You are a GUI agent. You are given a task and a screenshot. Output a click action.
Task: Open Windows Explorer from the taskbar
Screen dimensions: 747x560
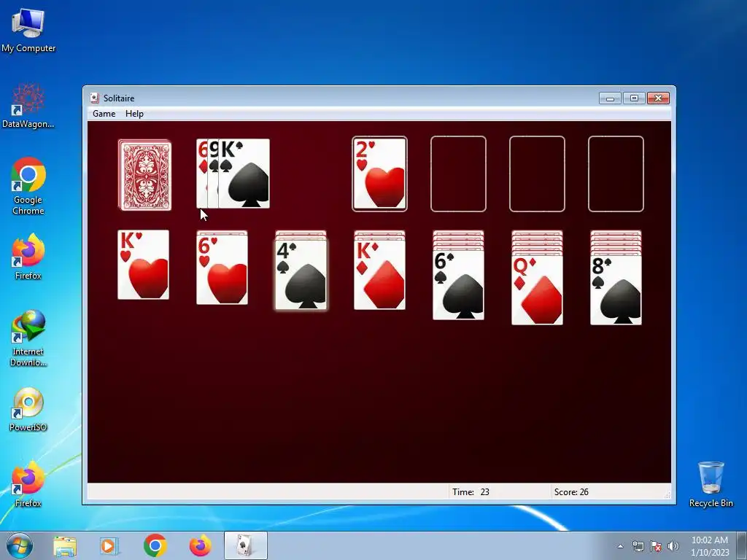pyautogui.click(x=65, y=546)
